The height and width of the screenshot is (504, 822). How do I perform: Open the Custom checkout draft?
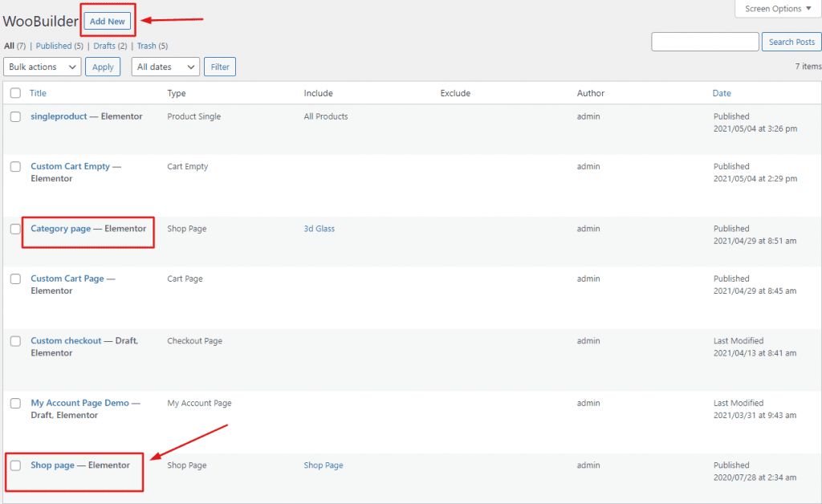(x=66, y=340)
